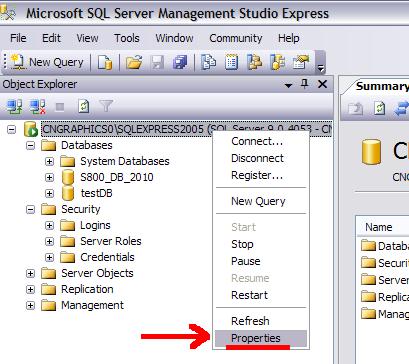Toggle the Object Explorer auto-hide pin
Screen dimensions: 409x364
click(x=304, y=84)
